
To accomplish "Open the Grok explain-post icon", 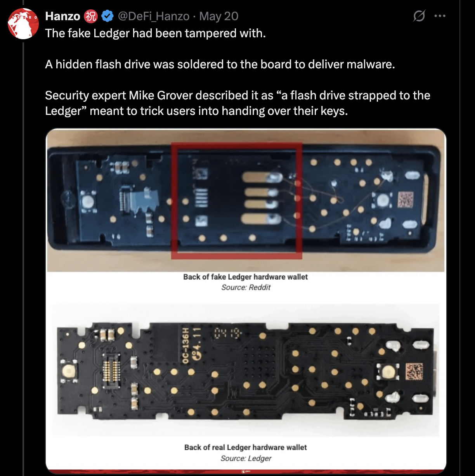I will (x=419, y=16).
